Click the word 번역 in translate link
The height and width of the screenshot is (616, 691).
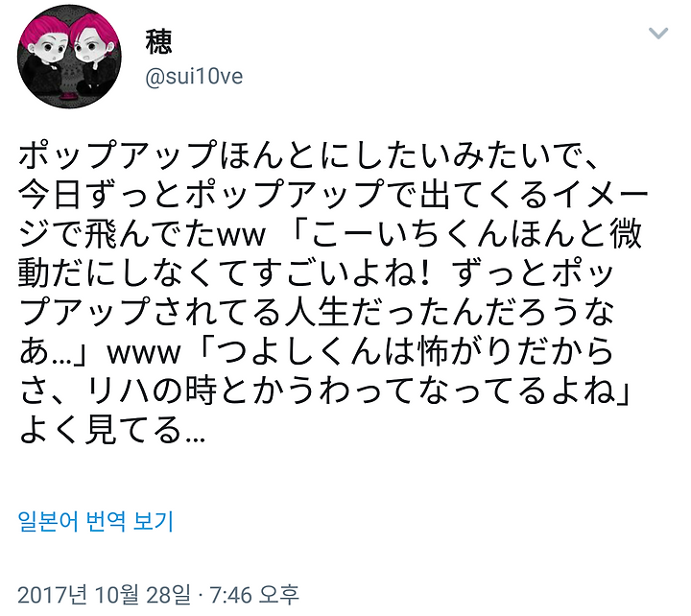pos(106,521)
